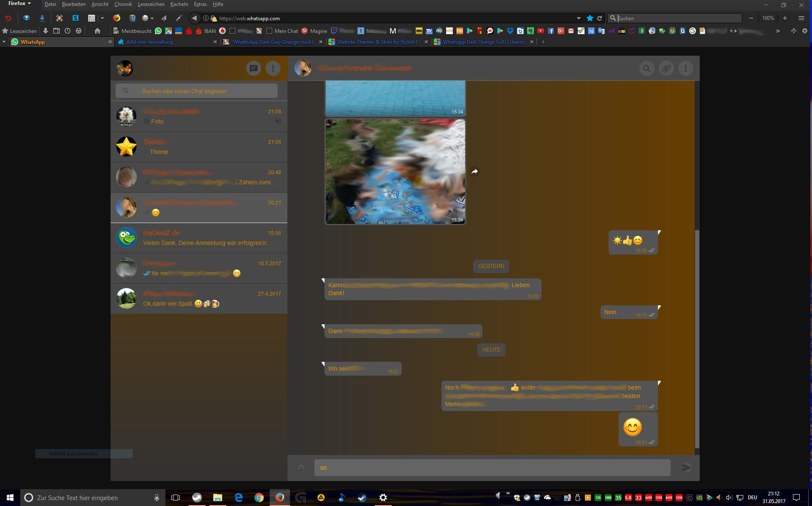Start a new chat via the speech bubble icon

tap(254, 68)
